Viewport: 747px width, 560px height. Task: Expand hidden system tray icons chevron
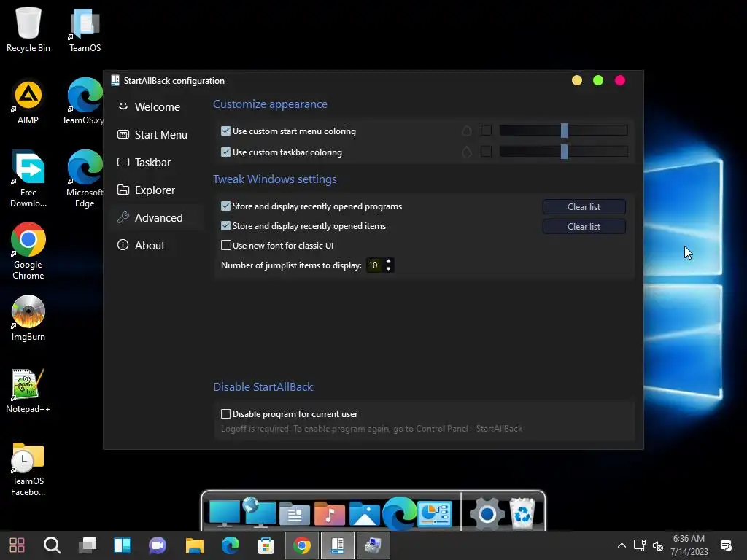point(622,545)
